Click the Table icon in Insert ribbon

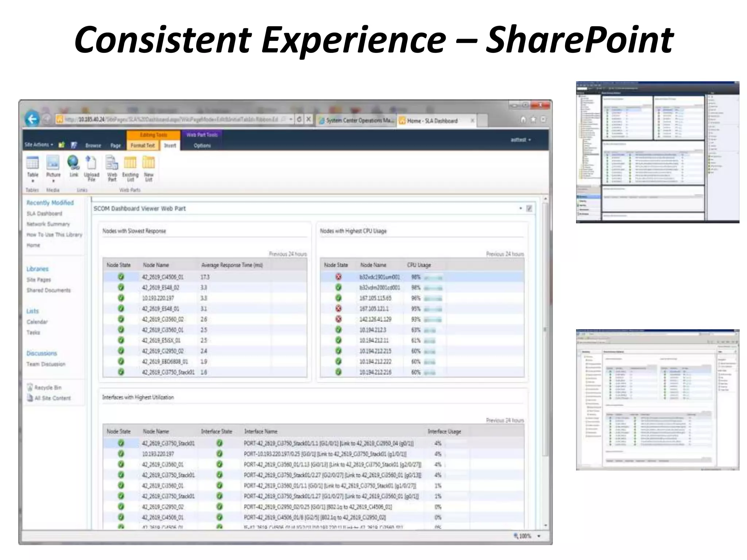32,163
